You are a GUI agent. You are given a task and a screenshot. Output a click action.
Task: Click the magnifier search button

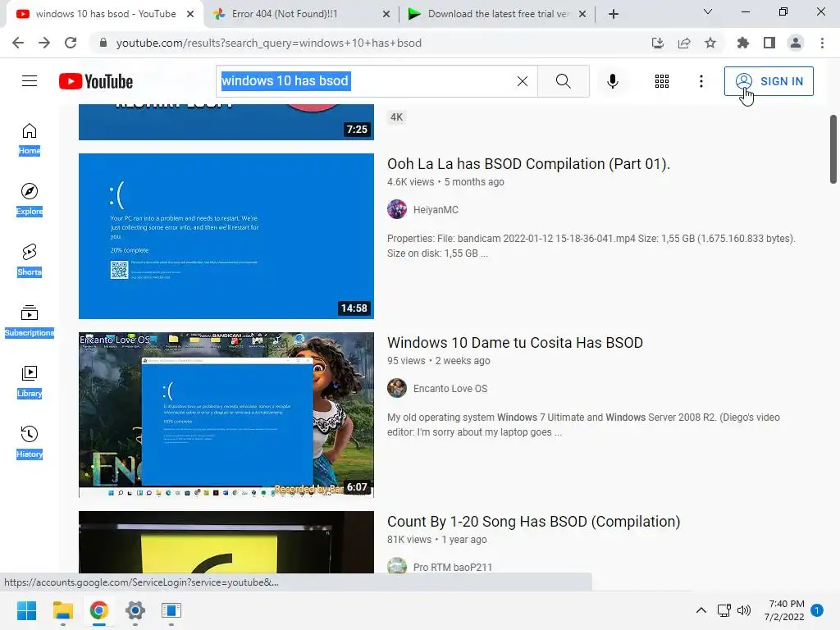563,81
